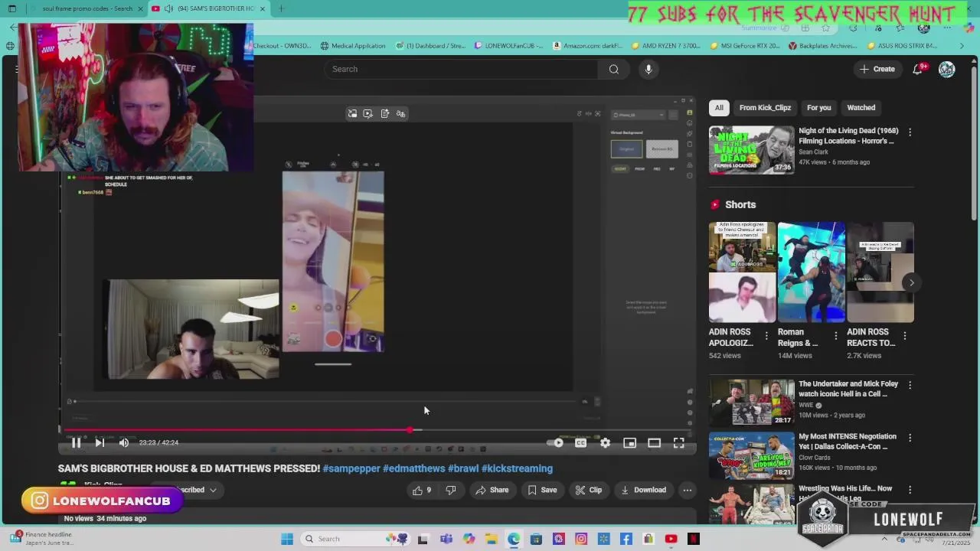
Task: Create a Clip of the video
Action: 588,490
